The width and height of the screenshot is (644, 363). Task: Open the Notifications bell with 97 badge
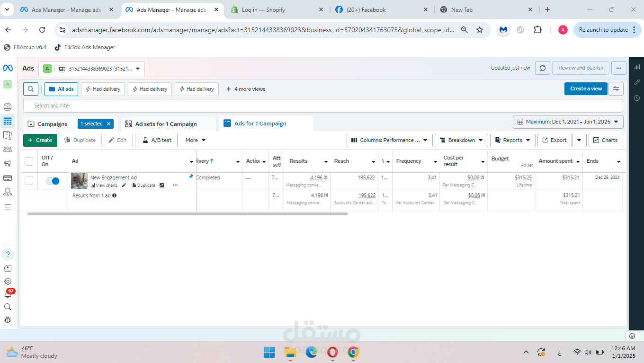pos(8,294)
